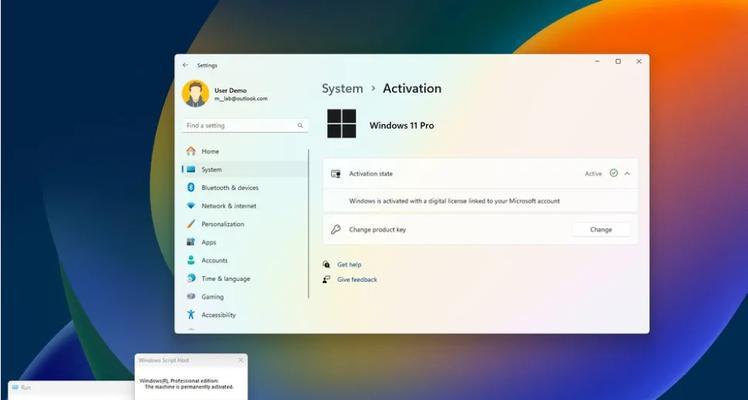Click the Change product key button
Viewport: 748px width, 400px height.
(x=601, y=229)
